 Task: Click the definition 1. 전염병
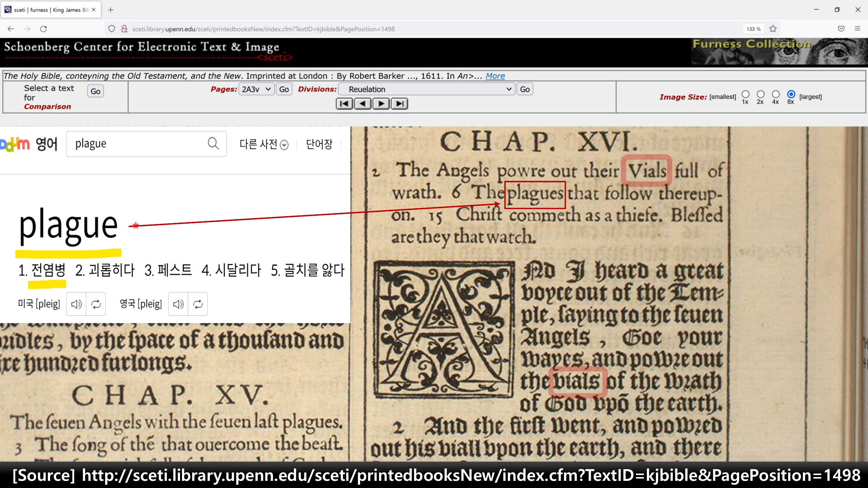pyautogui.click(x=42, y=270)
